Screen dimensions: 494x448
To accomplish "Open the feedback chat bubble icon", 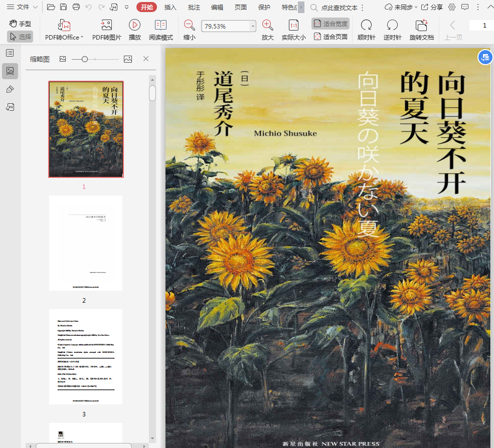I will [465, 7].
